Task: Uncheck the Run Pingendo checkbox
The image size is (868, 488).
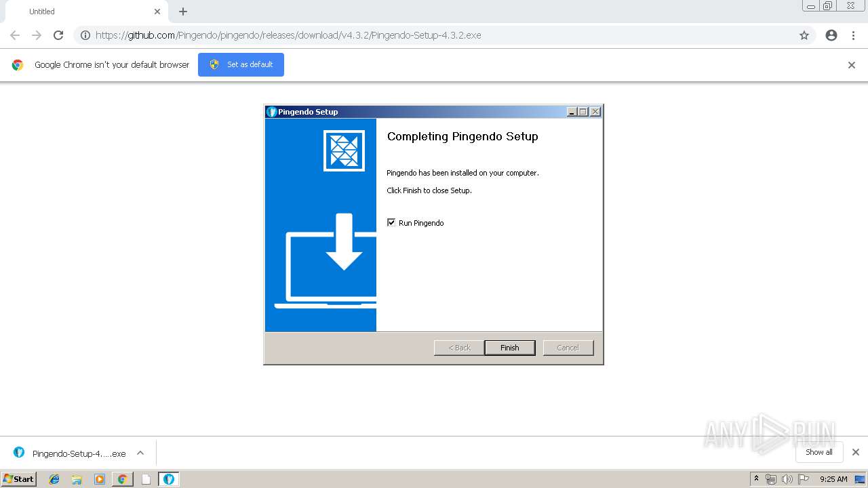Action: point(391,222)
